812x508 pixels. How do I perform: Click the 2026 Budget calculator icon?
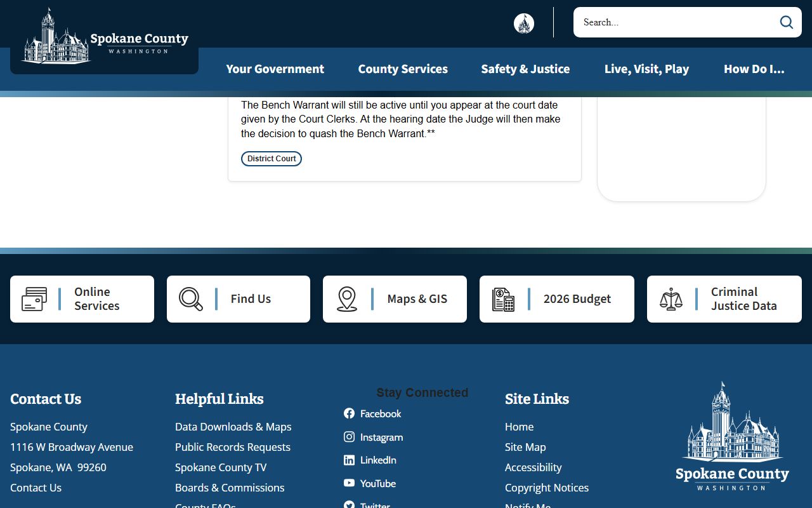504,299
